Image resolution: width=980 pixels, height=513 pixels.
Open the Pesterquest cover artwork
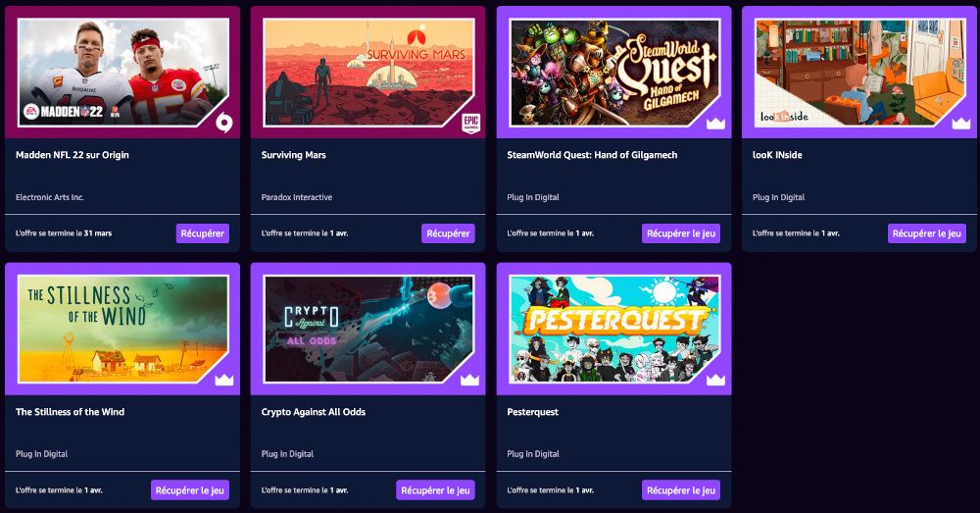tap(614, 330)
